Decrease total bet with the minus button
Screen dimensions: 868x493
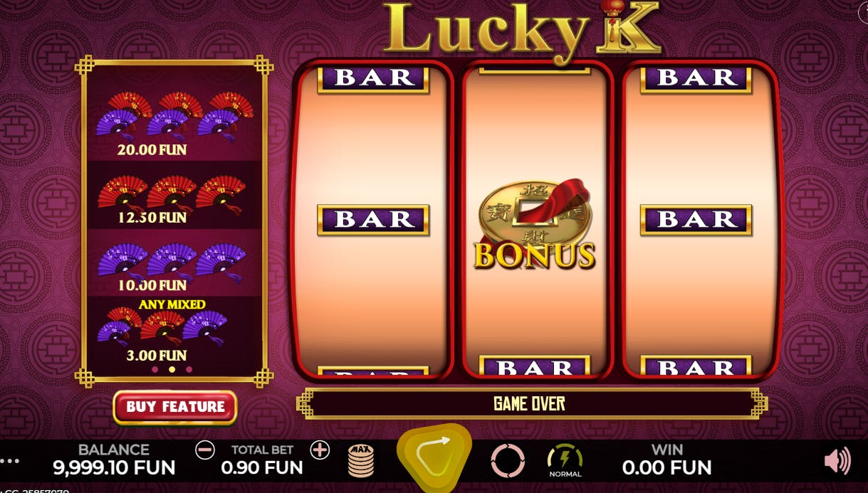[x=205, y=450]
